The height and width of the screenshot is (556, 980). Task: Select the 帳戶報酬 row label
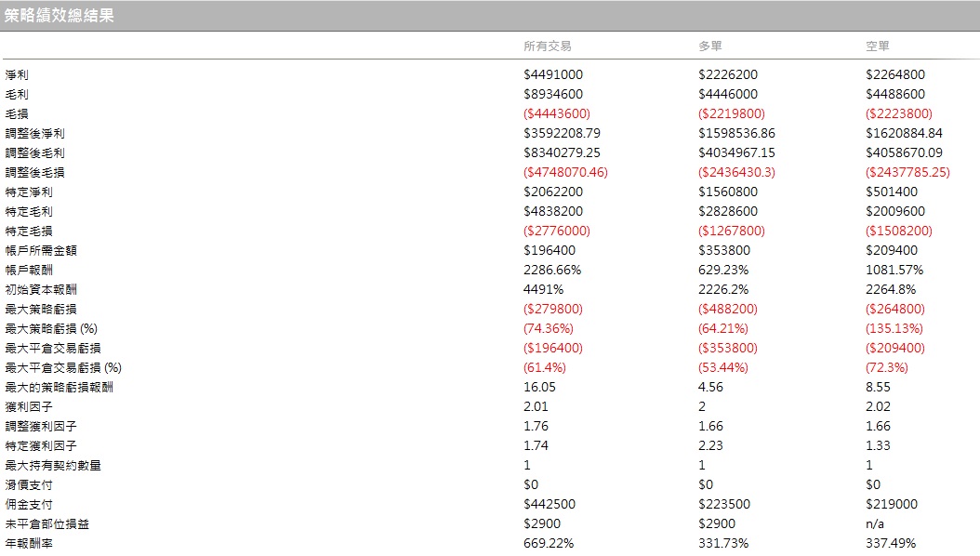click(x=29, y=271)
